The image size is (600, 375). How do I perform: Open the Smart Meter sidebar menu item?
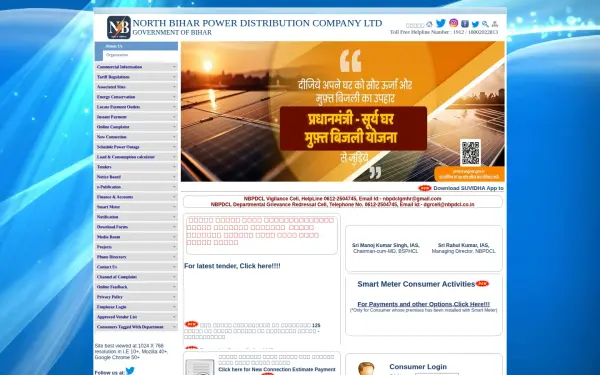pyautogui.click(x=136, y=207)
